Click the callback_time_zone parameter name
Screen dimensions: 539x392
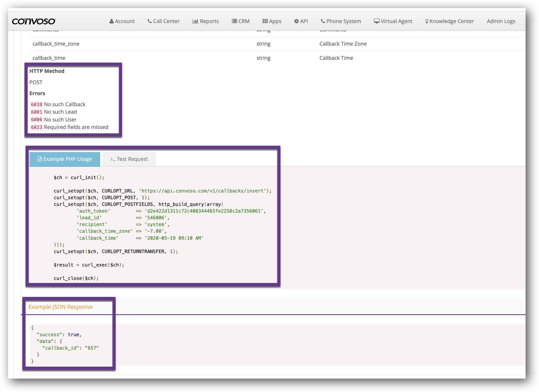[56, 44]
